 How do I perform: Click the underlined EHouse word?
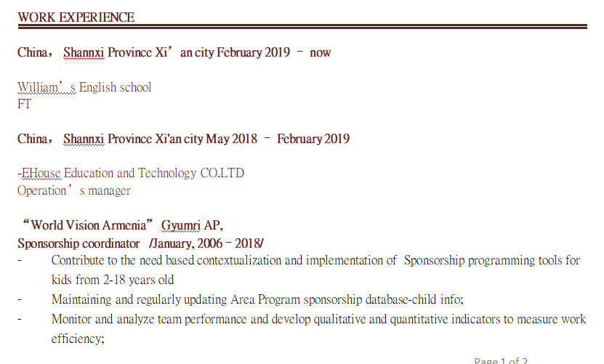41,174
